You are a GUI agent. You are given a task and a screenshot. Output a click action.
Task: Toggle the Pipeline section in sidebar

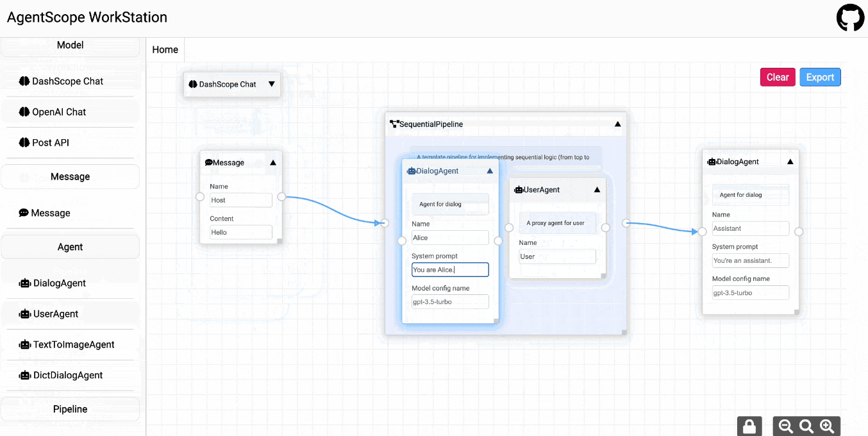(71, 409)
